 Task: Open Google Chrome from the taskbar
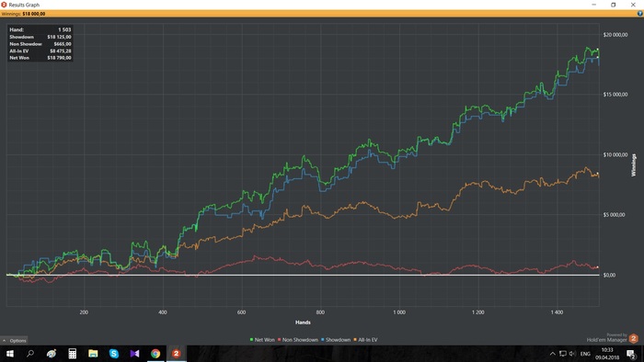[x=155, y=354]
